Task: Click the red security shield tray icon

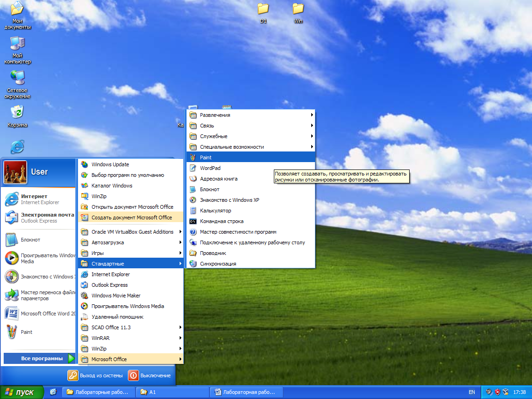Action: click(x=497, y=392)
